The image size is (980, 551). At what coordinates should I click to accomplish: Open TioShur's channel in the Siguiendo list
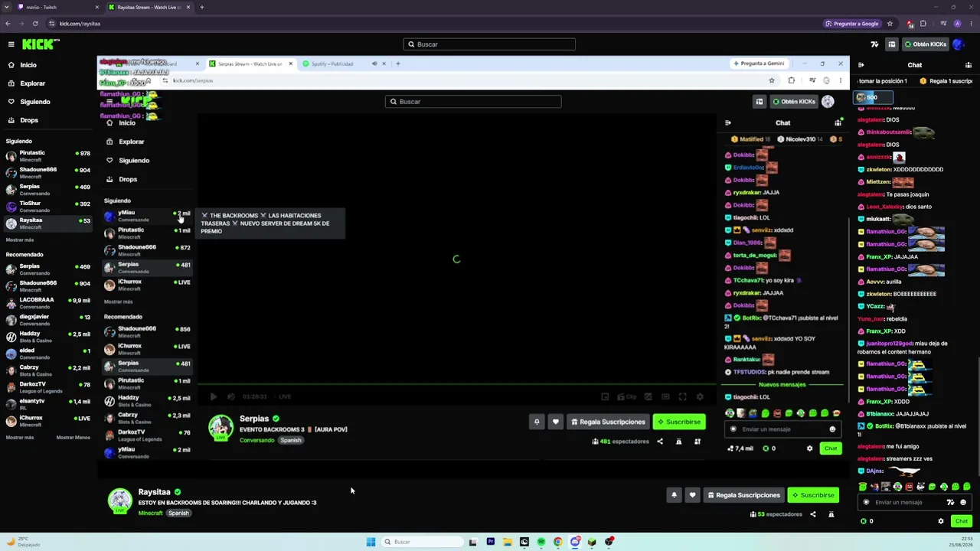47,206
